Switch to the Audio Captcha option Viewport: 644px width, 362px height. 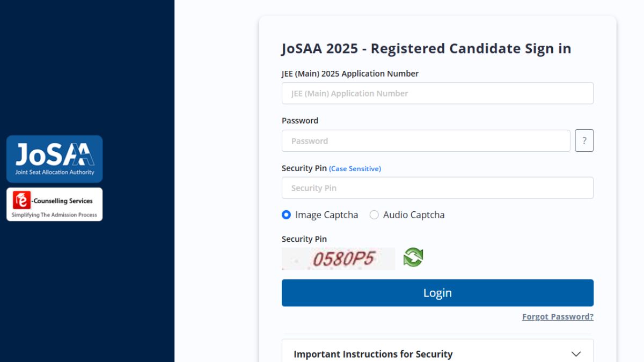point(374,215)
